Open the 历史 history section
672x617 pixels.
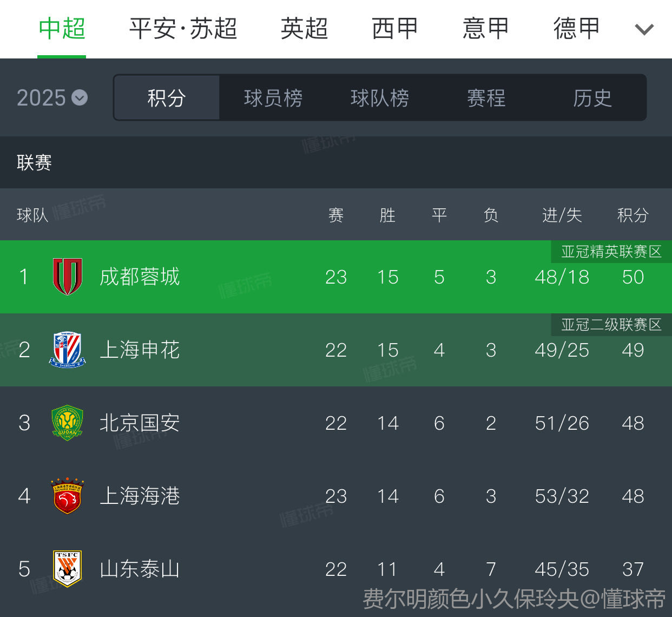click(592, 98)
